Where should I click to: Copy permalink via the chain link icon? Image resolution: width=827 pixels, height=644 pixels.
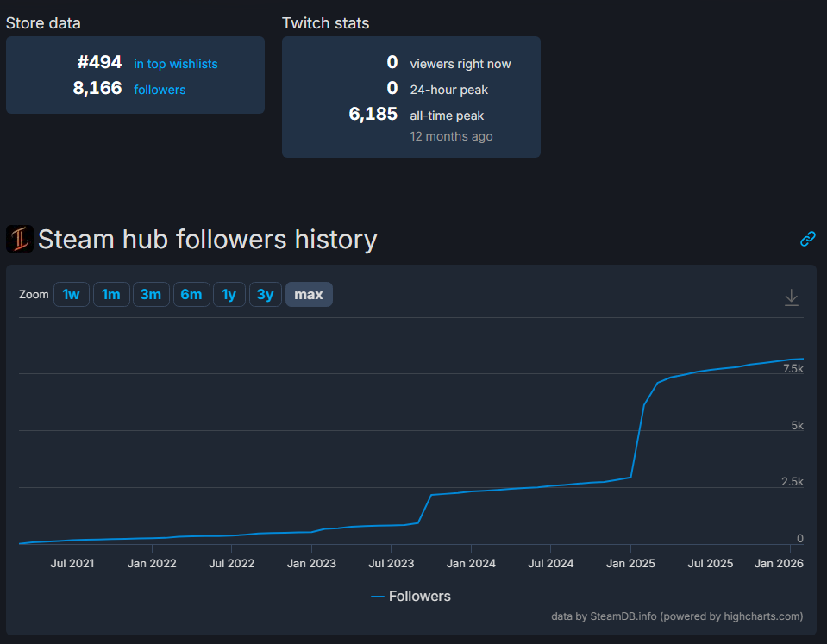(x=807, y=239)
